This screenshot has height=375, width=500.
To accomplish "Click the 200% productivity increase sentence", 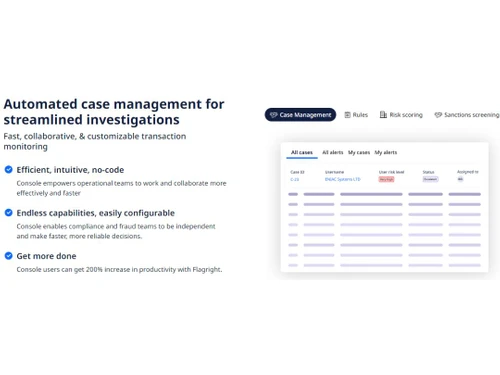I will tap(119, 269).
